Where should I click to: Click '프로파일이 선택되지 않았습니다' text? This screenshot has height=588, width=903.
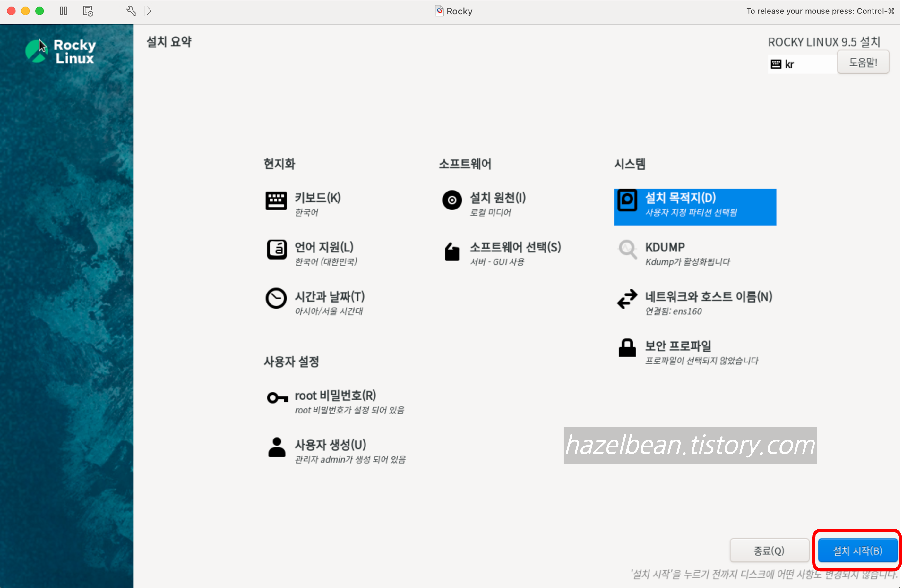point(701,360)
